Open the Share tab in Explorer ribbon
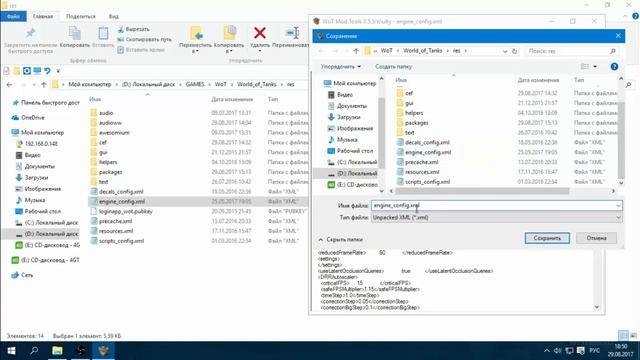 [x=80, y=16]
